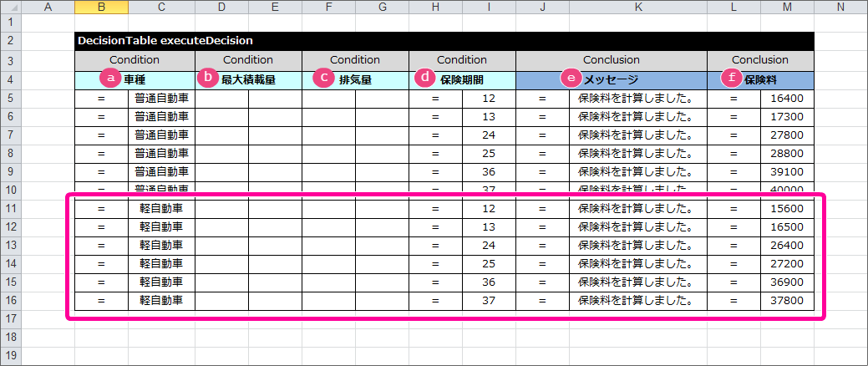This screenshot has width=868, height=366.
Task: Click row 2 header
Action: pos(11,41)
